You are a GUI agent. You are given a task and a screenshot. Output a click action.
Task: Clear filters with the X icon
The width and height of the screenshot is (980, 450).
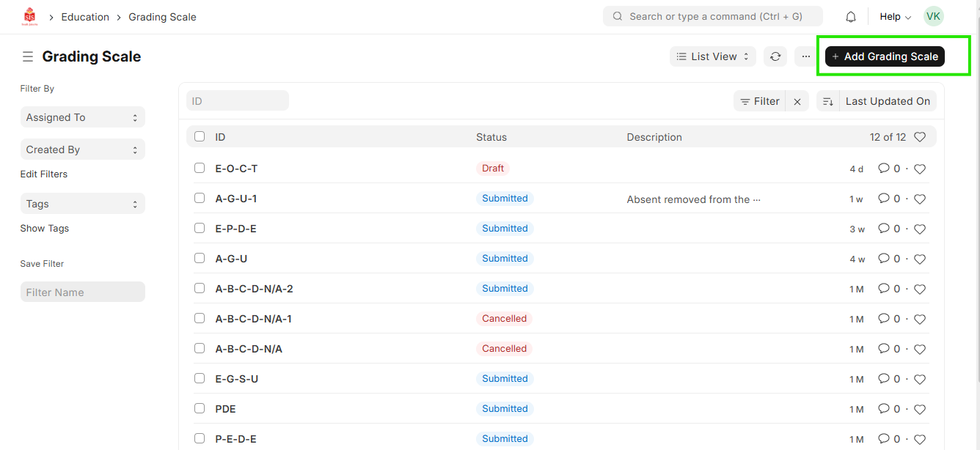tap(797, 102)
